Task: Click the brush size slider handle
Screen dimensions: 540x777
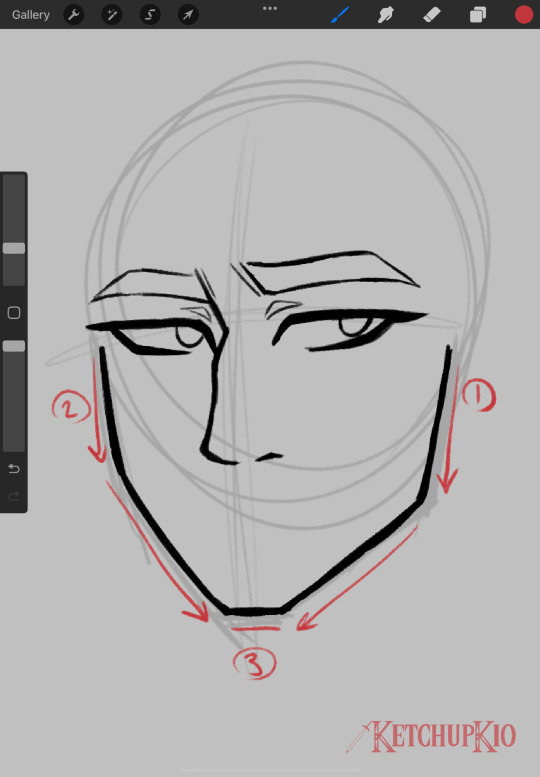Action: click(x=14, y=248)
